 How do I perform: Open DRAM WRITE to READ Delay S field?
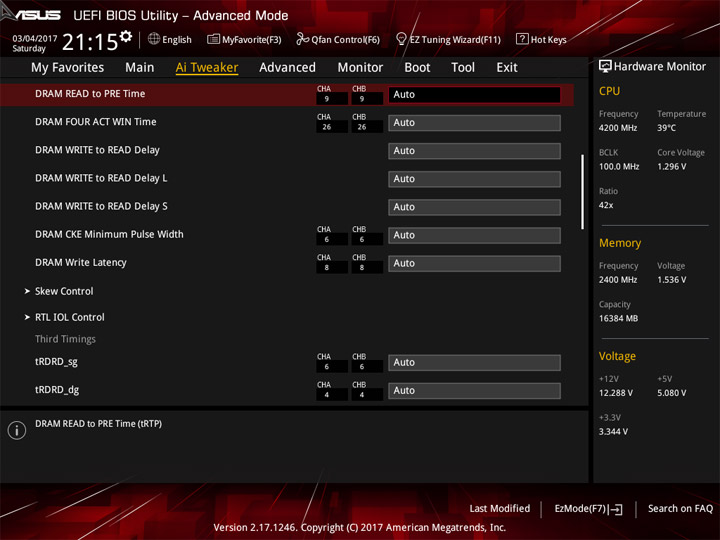474,207
